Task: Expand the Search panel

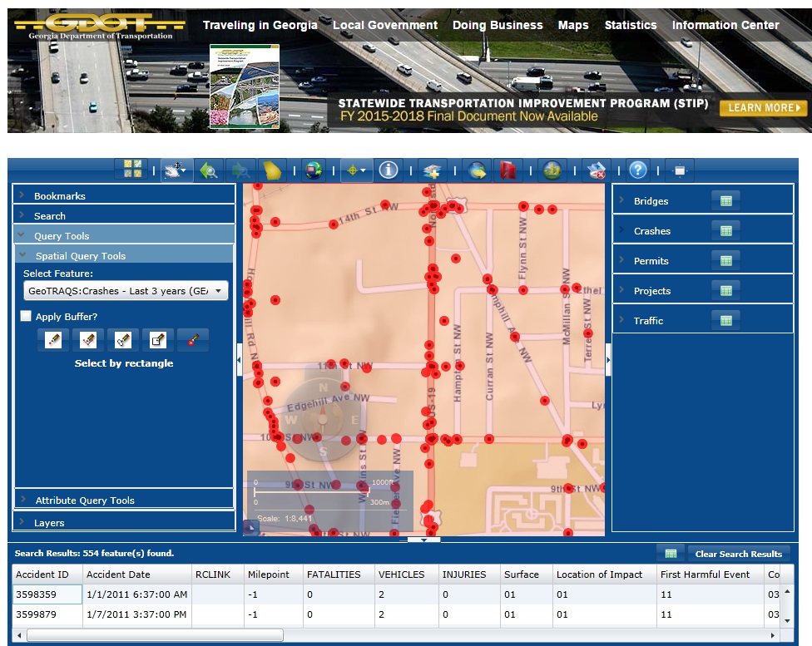Action: tap(124, 216)
